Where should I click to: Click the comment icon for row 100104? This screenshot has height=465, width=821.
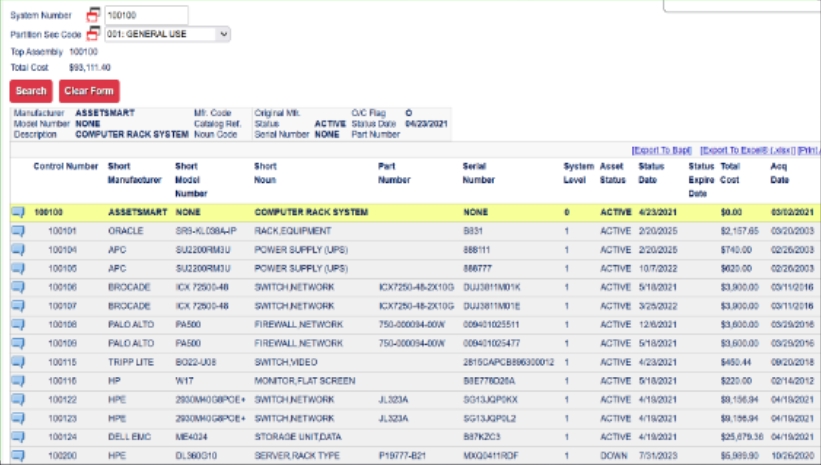(x=18, y=250)
